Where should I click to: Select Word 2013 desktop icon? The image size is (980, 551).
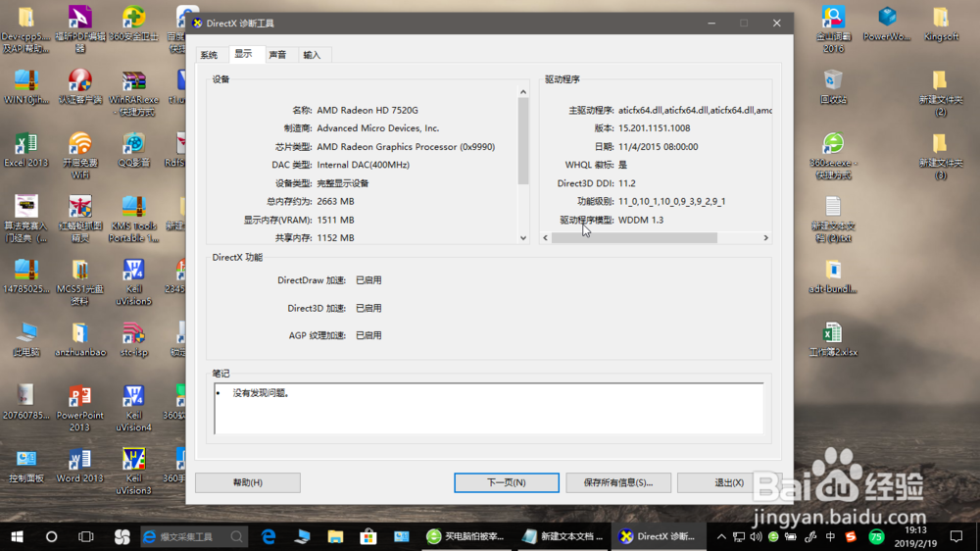80,466
